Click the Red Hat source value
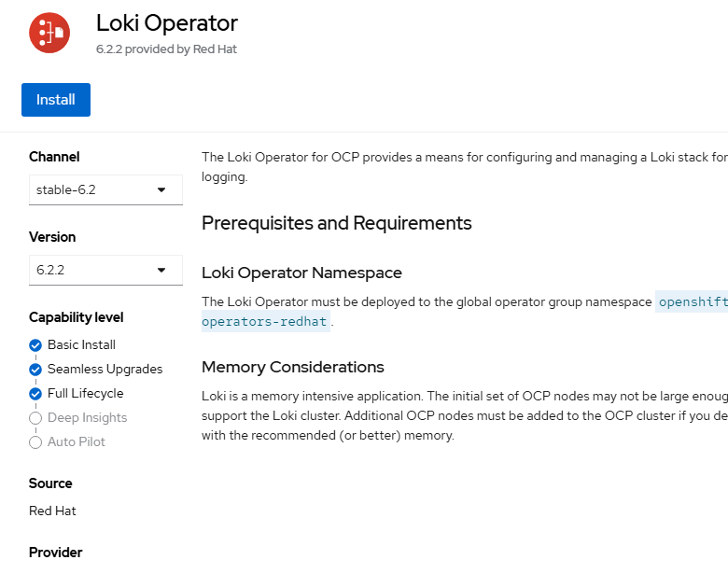 click(52, 511)
